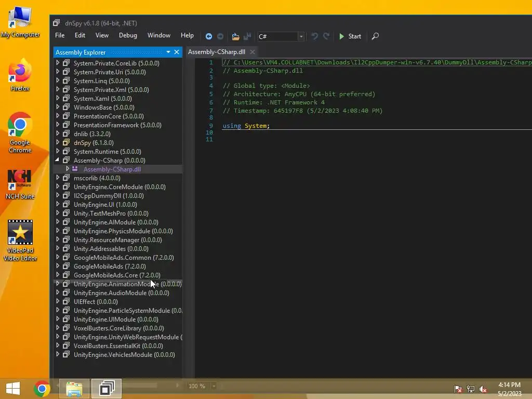This screenshot has height=399, width=532.
Task: Click the dnSpy taskbar button
Action: tap(107, 389)
